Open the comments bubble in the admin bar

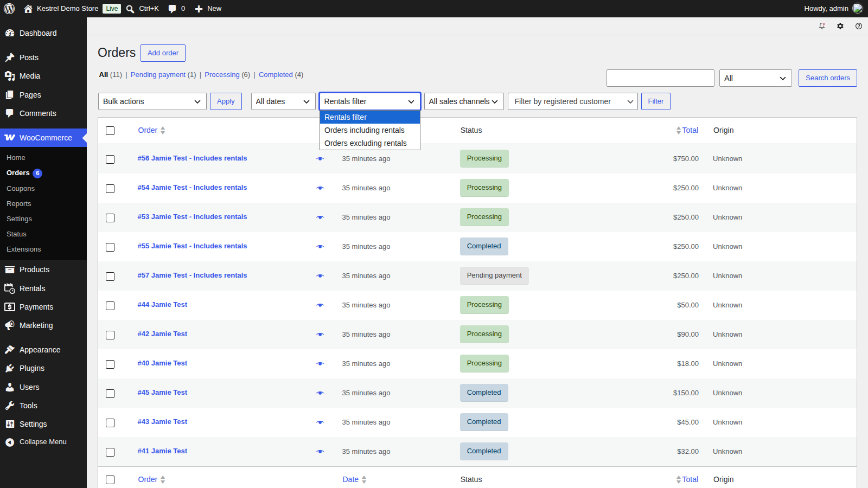pos(172,9)
